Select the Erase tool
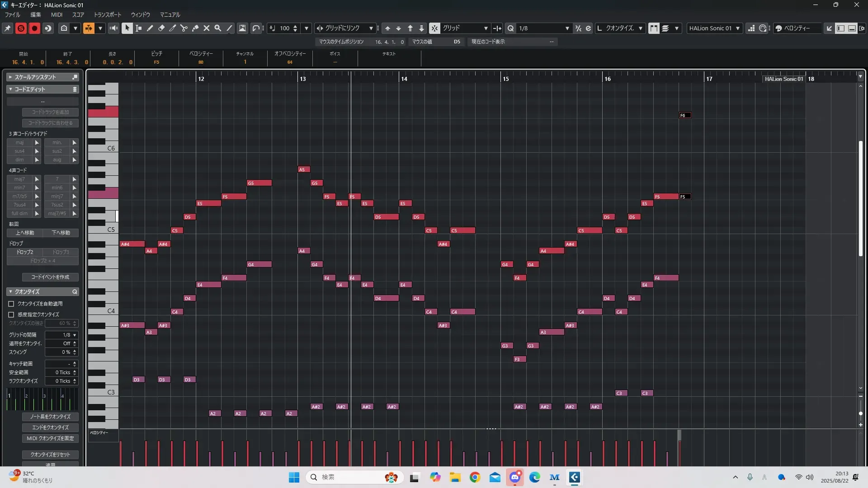This screenshot has height=488, width=868. pos(161,28)
